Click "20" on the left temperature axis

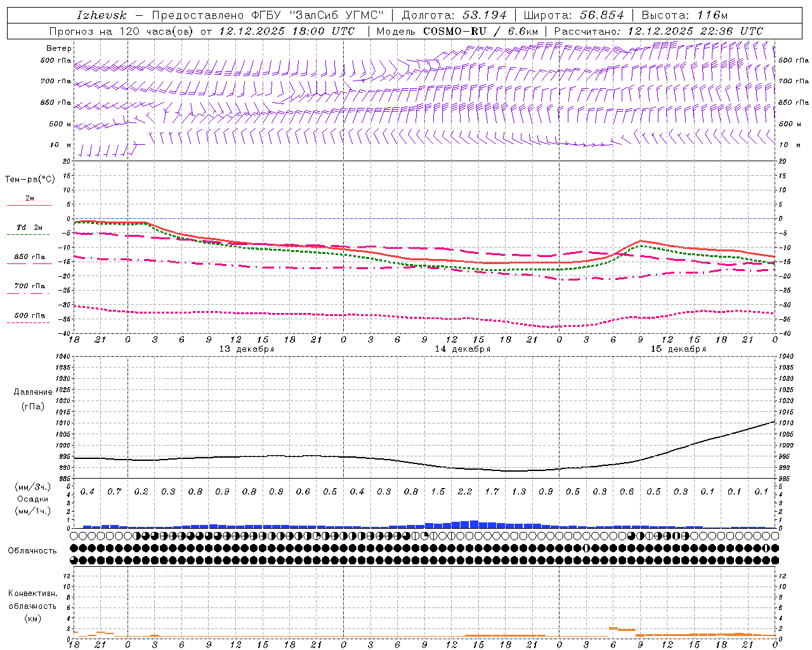[67, 161]
